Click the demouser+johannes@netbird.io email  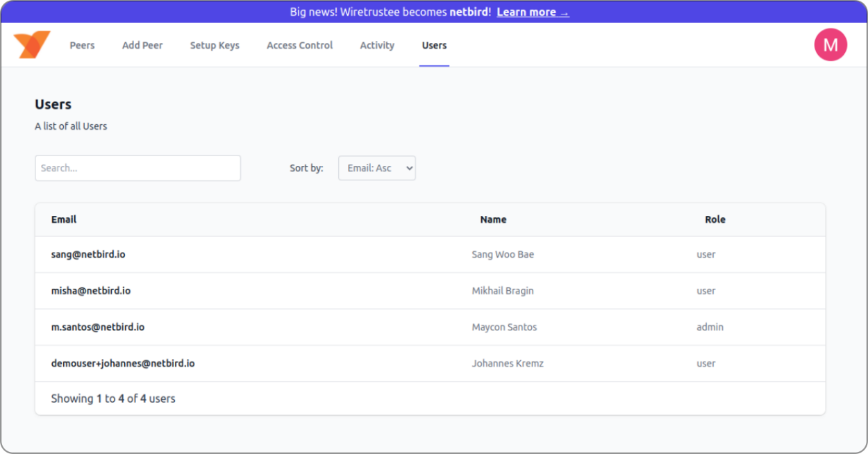pyautogui.click(x=123, y=363)
